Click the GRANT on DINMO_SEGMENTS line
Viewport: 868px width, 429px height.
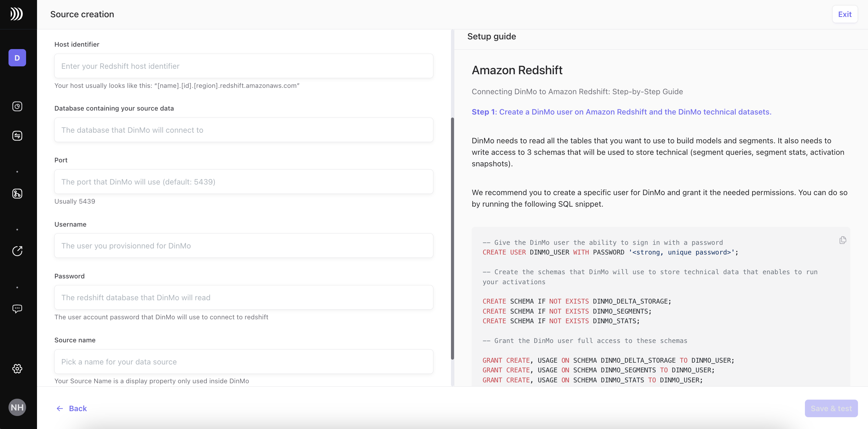coord(598,371)
